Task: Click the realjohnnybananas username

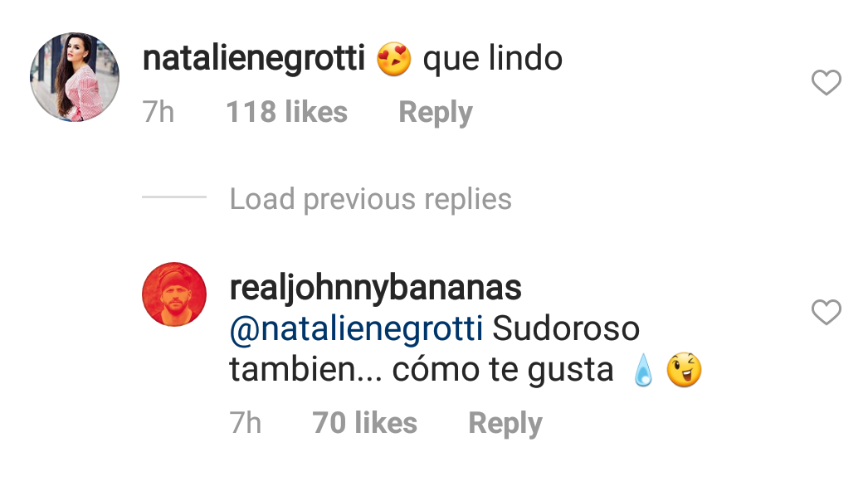Action: [375, 288]
